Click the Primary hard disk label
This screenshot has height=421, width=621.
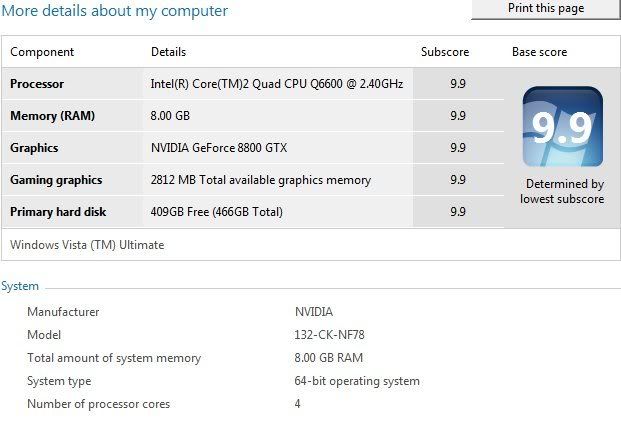pos(58,212)
